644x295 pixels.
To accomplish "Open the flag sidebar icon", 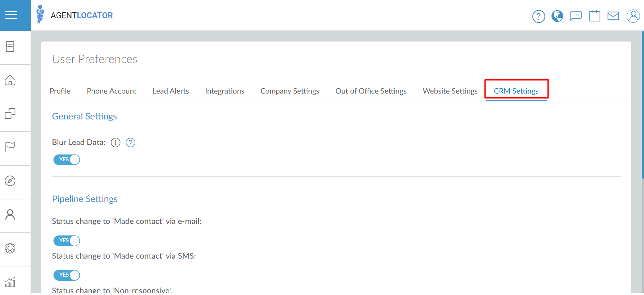I will 10,147.
